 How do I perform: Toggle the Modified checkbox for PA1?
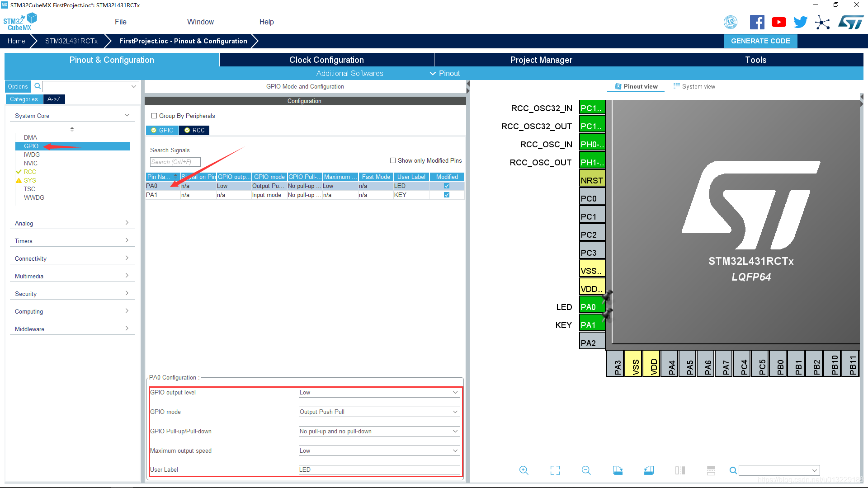pyautogui.click(x=447, y=195)
